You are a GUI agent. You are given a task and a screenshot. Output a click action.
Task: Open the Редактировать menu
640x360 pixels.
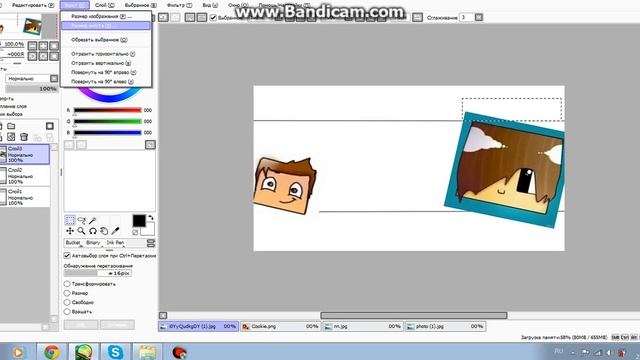point(33,5)
